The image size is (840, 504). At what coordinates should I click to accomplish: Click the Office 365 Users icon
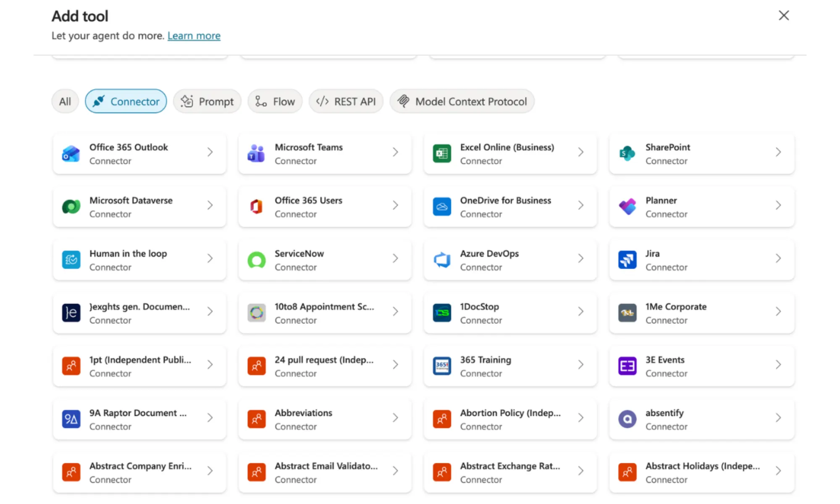point(256,207)
